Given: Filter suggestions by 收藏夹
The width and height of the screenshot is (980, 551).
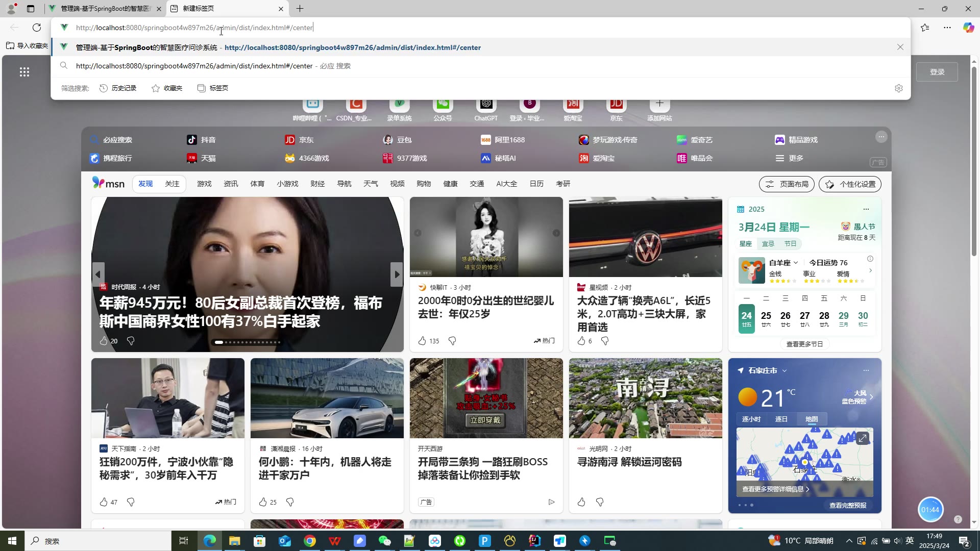Looking at the screenshot, I should (x=167, y=88).
